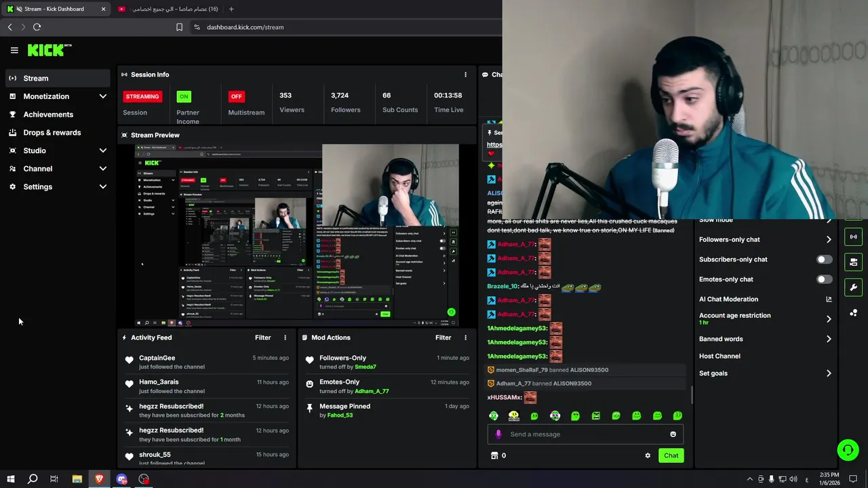Image resolution: width=868 pixels, height=488 pixels.
Task: Toggle Partner Income ON badge
Action: tap(184, 96)
